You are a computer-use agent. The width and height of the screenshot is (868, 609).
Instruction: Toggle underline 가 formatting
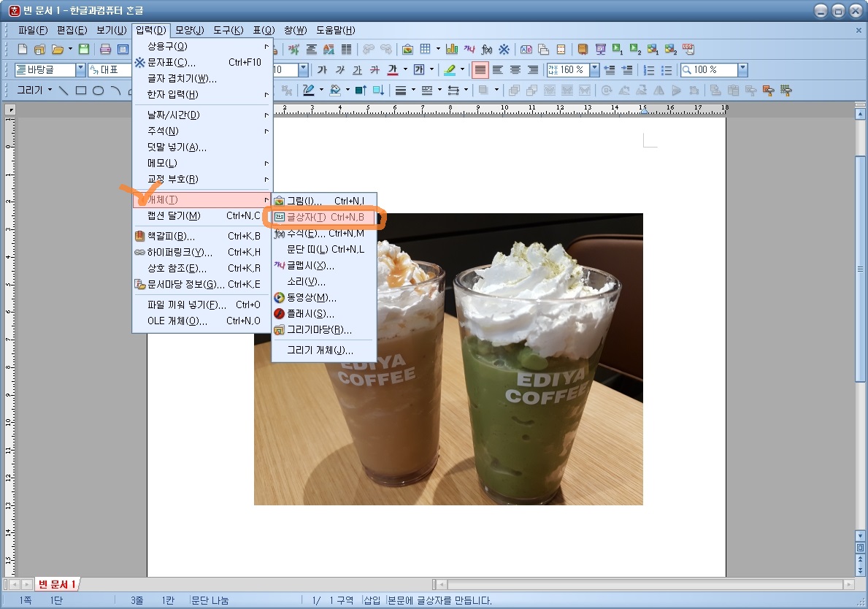[x=358, y=70]
